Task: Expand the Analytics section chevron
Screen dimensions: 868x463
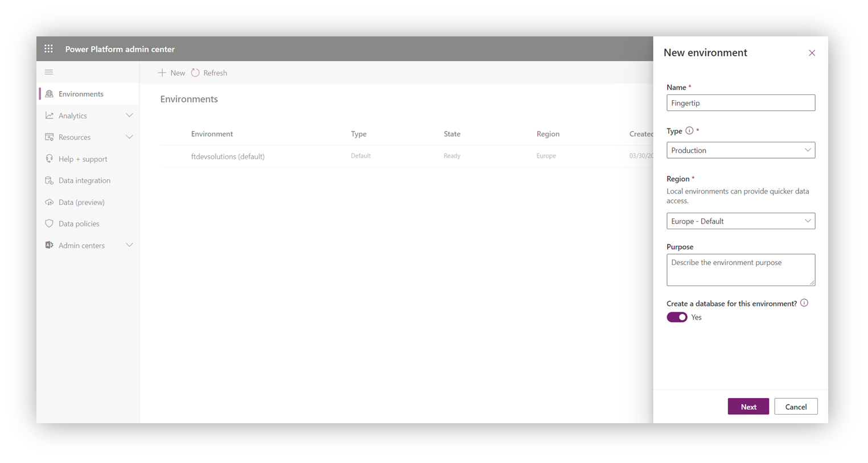Action: 129,115
